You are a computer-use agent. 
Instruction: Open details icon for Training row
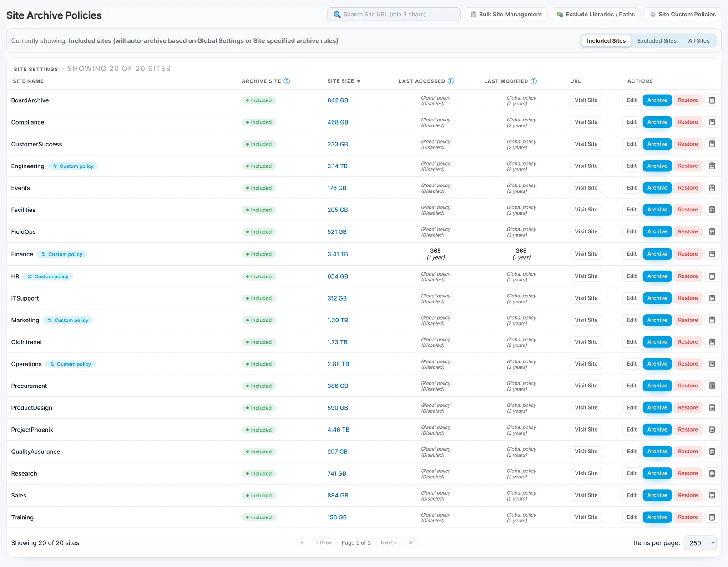[x=712, y=517]
